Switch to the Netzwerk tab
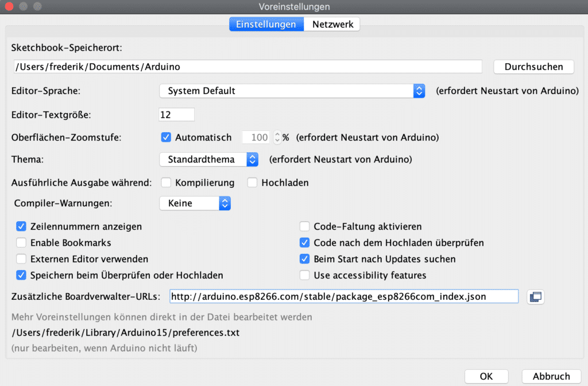The height and width of the screenshot is (386, 588). click(x=332, y=24)
